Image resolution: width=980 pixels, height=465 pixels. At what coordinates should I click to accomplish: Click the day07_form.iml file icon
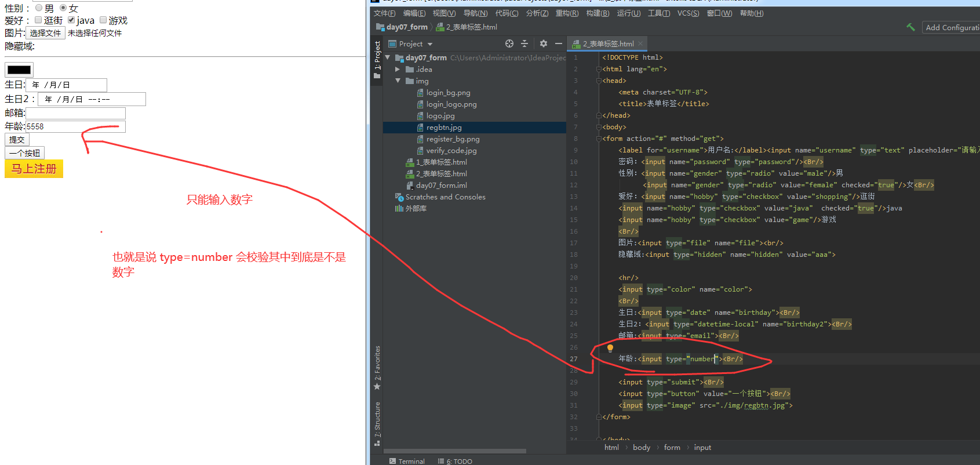pos(410,186)
